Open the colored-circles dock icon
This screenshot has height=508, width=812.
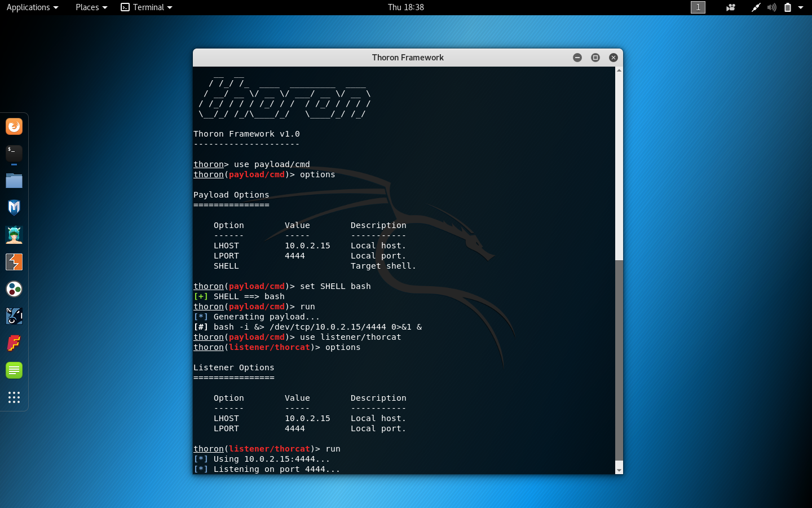coord(14,289)
